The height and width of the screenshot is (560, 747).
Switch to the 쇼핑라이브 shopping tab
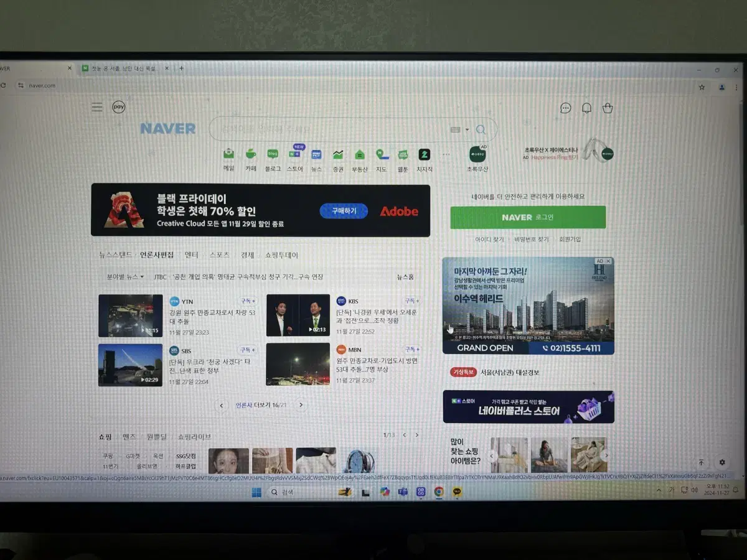point(194,437)
